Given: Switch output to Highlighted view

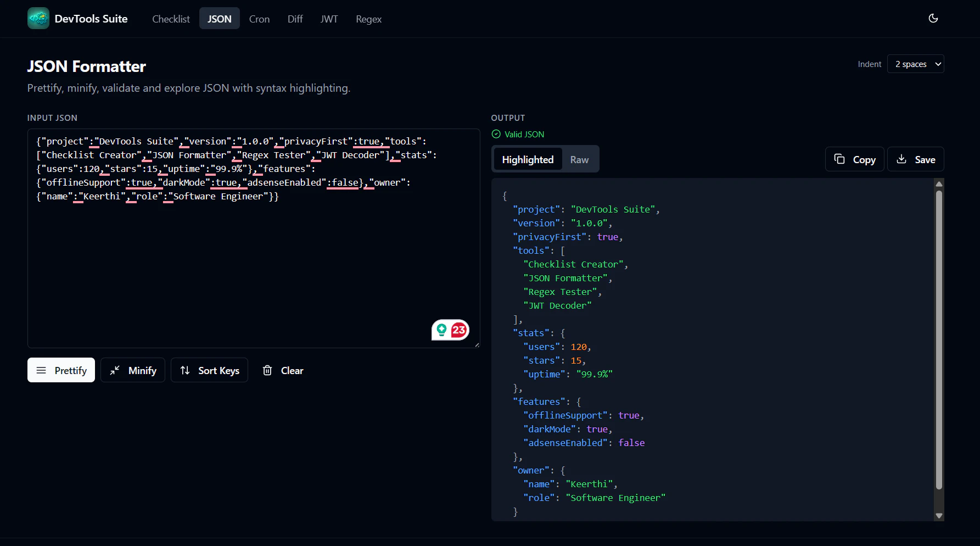Looking at the screenshot, I should [528, 159].
